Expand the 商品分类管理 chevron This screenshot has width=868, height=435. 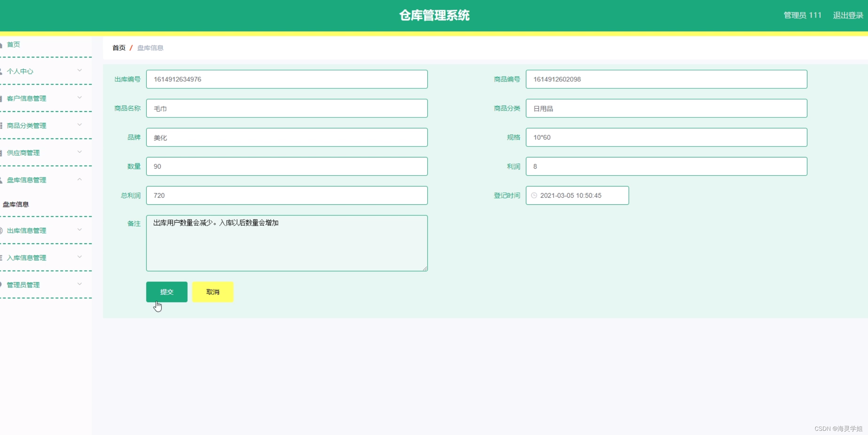(80, 125)
